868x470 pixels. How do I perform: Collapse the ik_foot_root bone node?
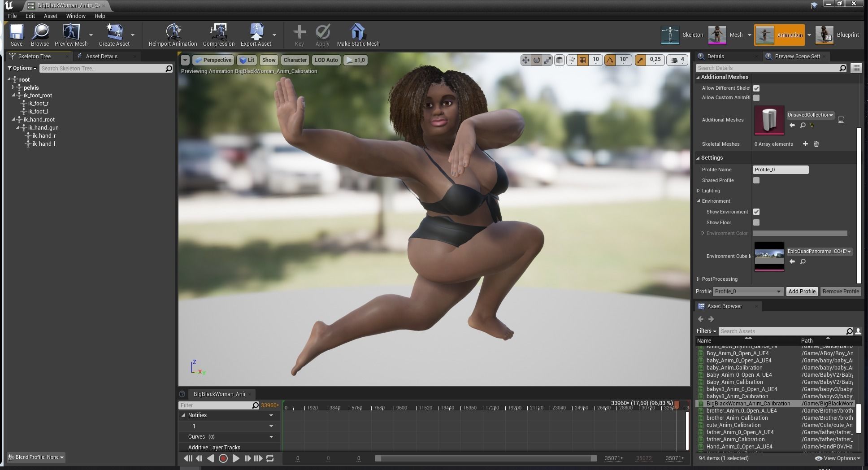[13, 96]
